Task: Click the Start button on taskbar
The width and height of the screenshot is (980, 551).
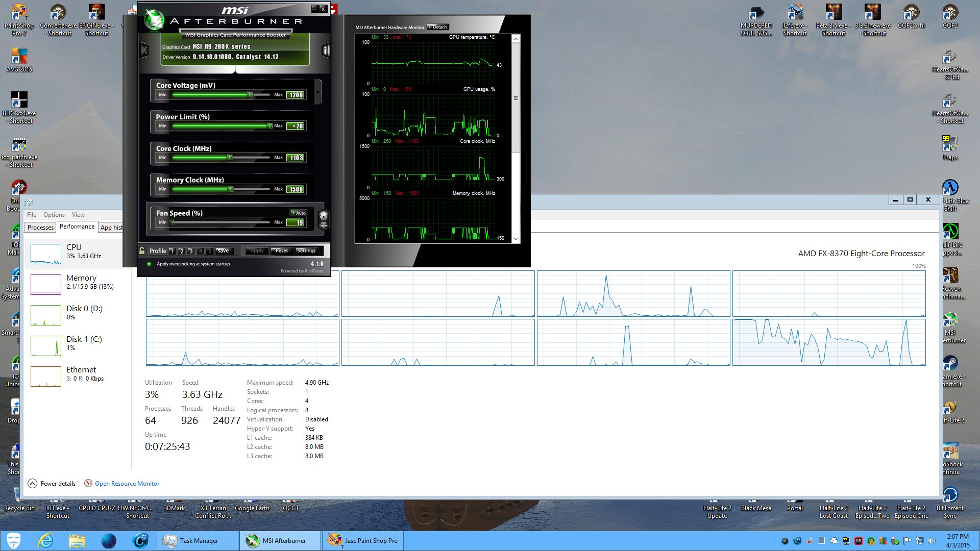Action: [x=14, y=541]
